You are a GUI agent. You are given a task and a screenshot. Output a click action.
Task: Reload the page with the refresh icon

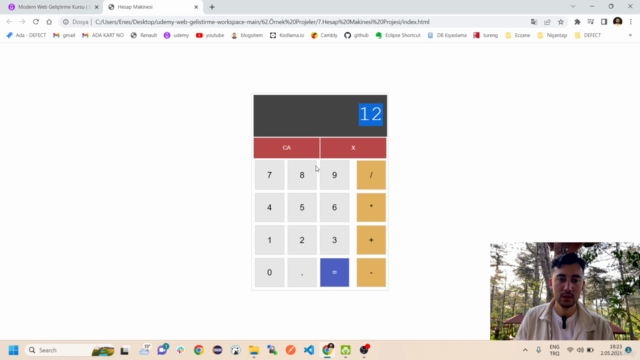[x=36, y=22]
